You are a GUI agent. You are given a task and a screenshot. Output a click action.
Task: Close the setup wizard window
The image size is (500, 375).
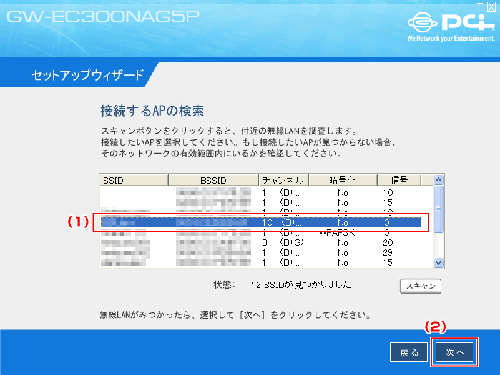[492, 7]
